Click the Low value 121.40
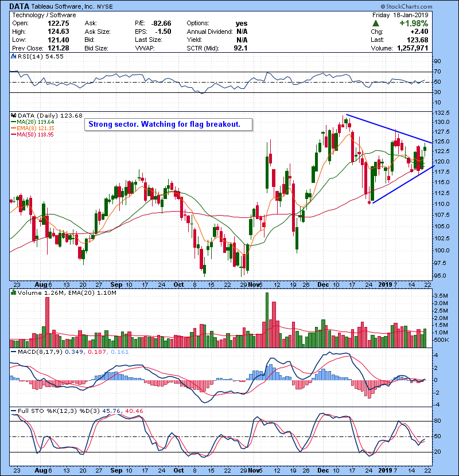 59,40
